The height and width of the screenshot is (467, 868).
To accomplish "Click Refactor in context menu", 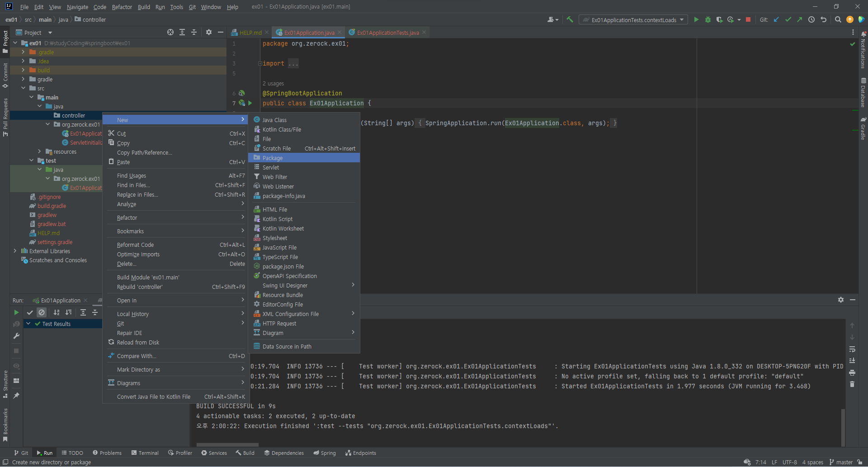I will point(175,217).
